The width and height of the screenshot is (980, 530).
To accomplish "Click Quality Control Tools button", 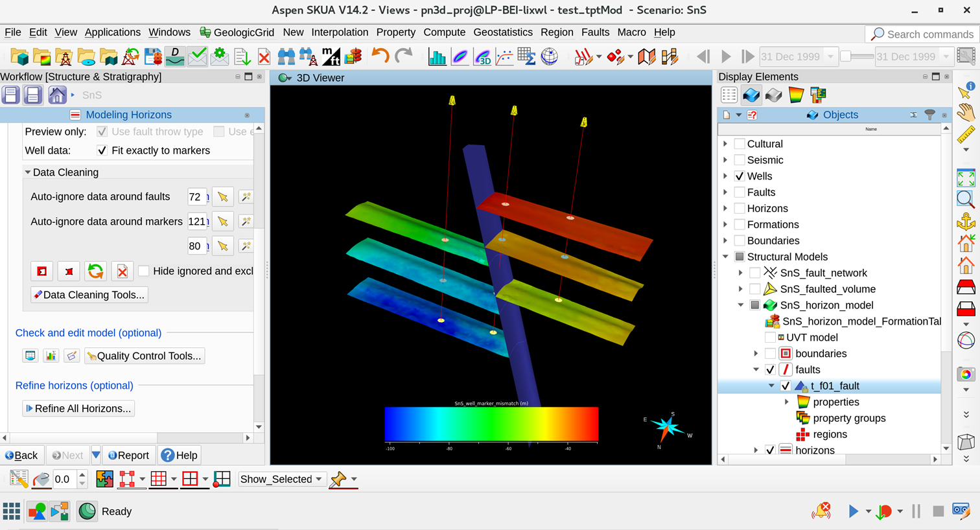I will coord(145,356).
